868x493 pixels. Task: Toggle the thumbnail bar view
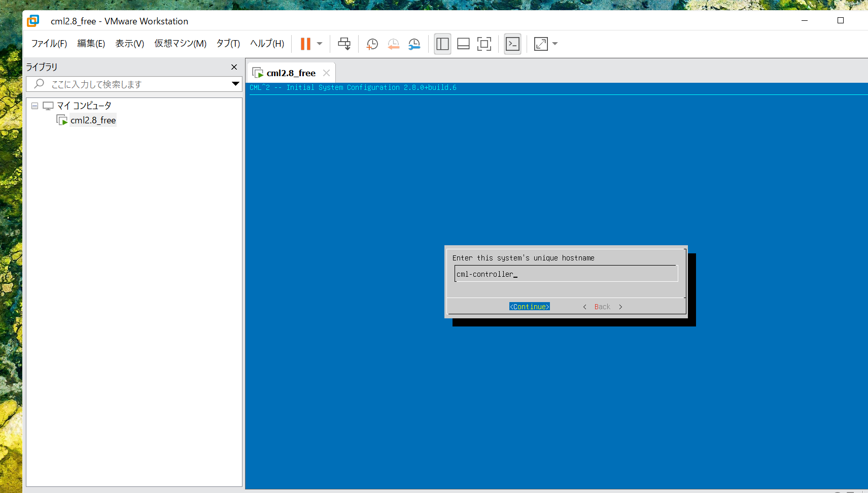tap(463, 44)
